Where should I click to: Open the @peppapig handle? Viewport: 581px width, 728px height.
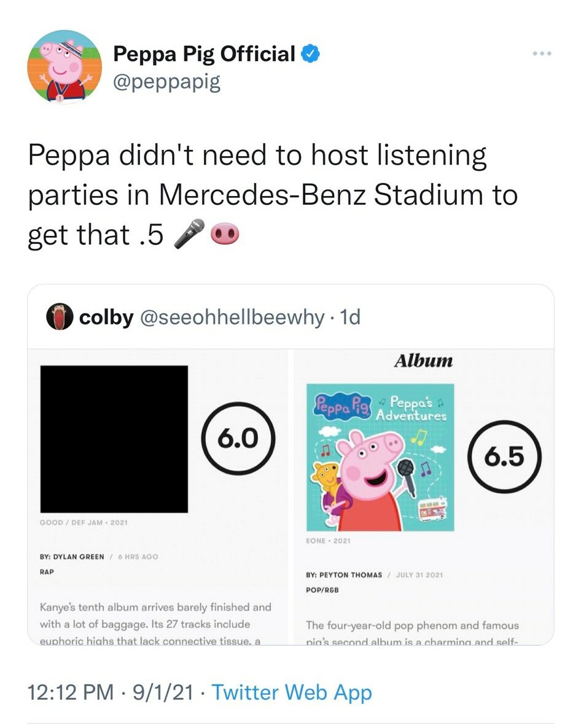click(166, 82)
